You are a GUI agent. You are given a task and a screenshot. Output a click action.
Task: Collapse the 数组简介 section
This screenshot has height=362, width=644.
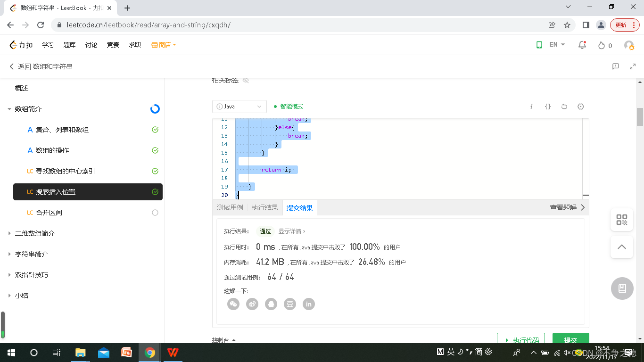[9, 109]
